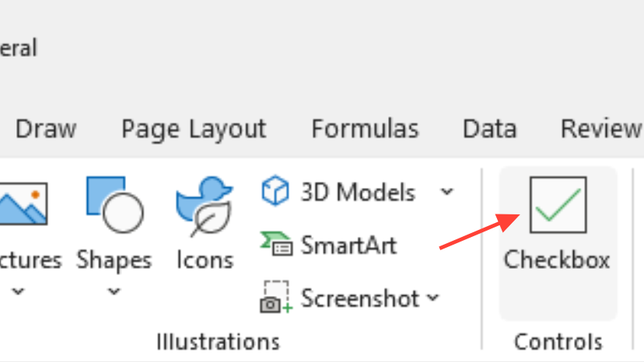Expand the 3D Models dropdown arrow
The width and height of the screenshot is (644, 362).
point(446,191)
